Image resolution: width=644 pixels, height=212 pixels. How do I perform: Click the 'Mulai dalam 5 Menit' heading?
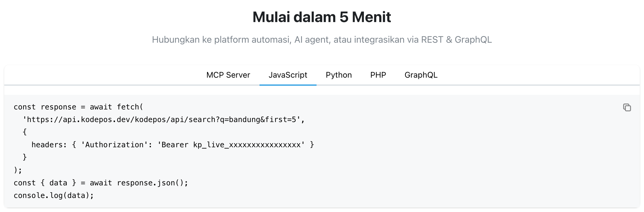[x=322, y=17]
